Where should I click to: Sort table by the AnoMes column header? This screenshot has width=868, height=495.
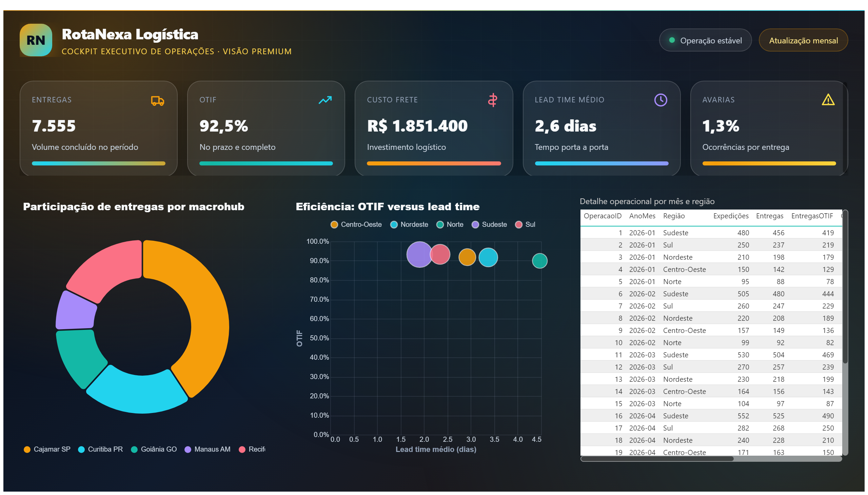click(x=642, y=216)
